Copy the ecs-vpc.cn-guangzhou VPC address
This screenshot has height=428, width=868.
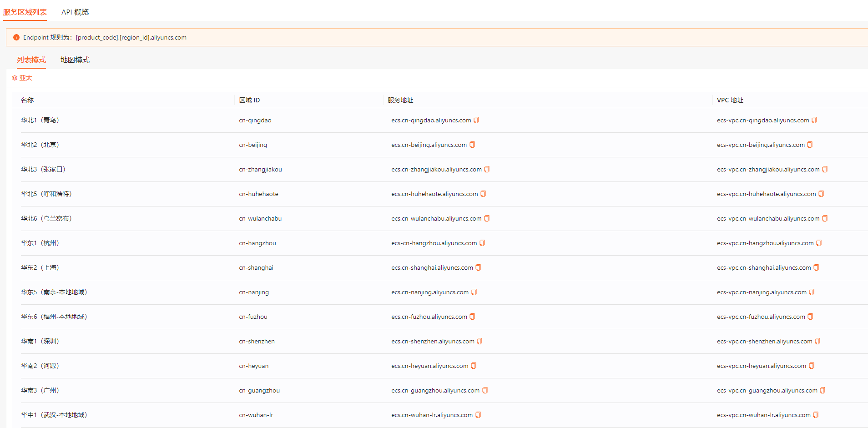pos(823,390)
